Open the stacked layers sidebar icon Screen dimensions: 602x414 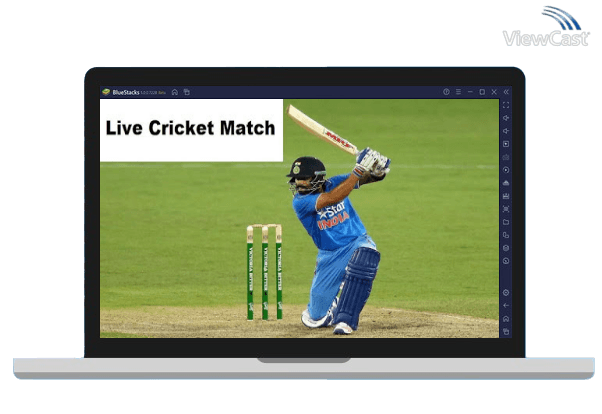tap(506, 248)
